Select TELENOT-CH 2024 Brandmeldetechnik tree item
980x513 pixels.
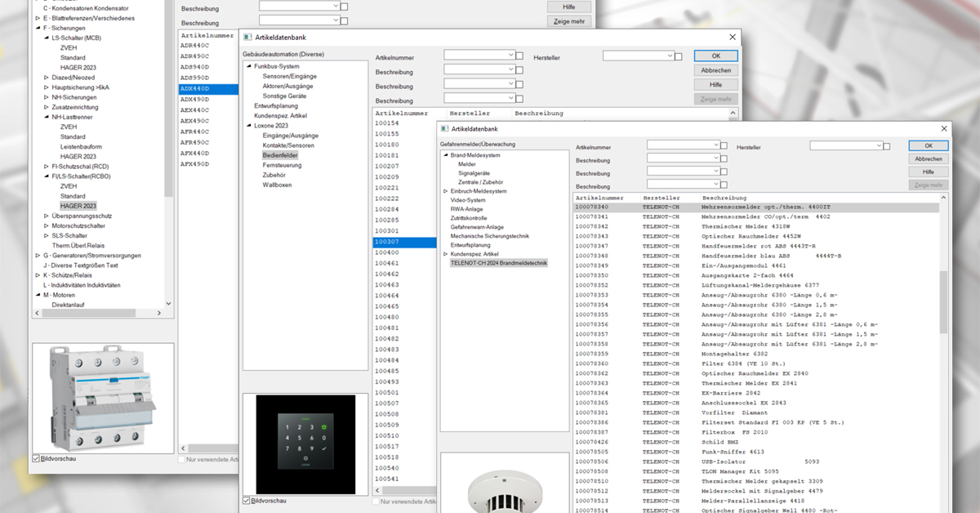(498, 263)
